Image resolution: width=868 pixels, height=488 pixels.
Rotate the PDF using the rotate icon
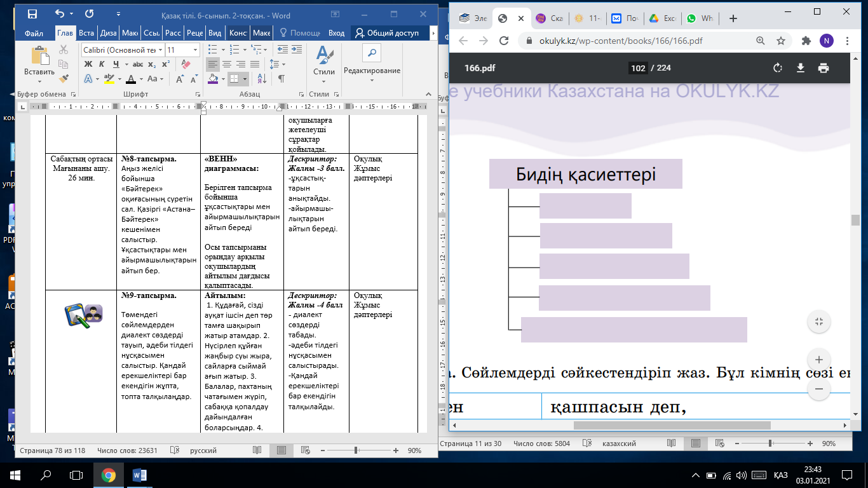(x=777, y=68)
